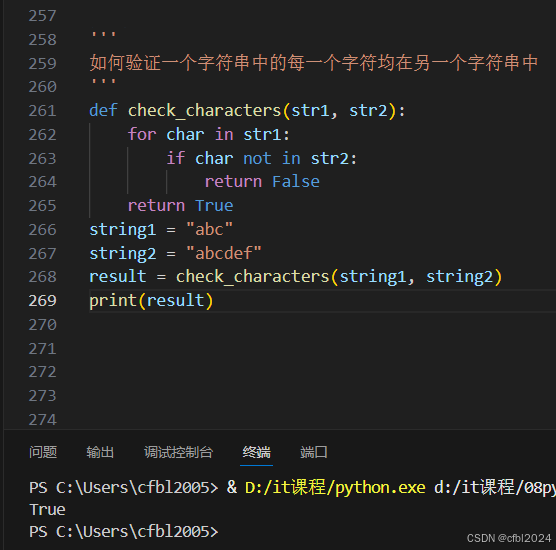
Task: Open the 问题 panel tab
Action: pyautogui.click(x=43, y=452)
